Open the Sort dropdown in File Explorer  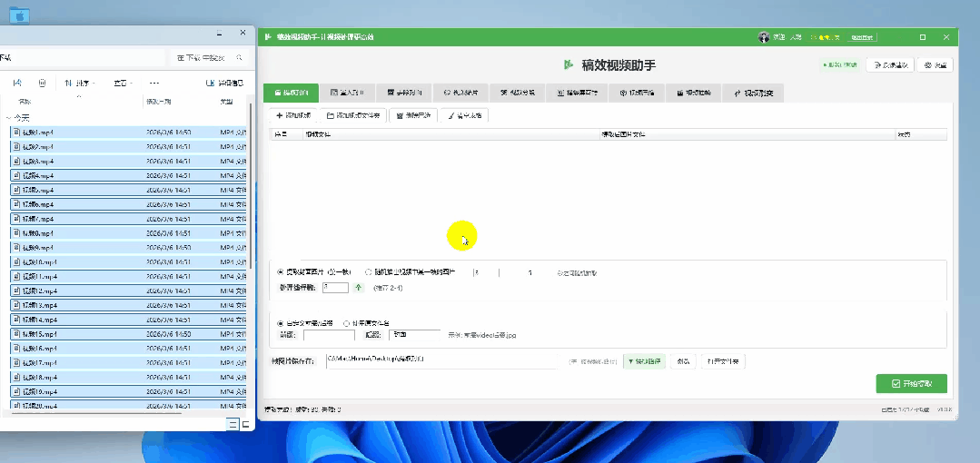[76, 83]
